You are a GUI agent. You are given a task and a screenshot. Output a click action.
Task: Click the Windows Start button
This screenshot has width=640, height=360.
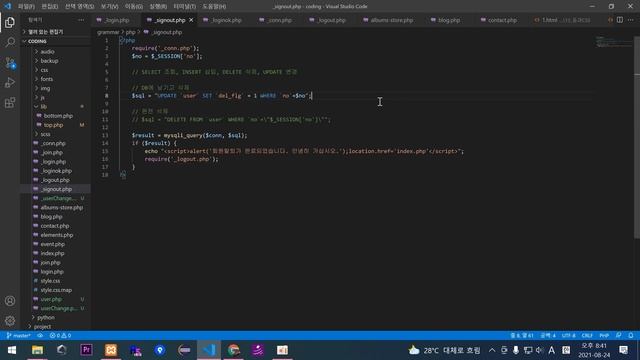point(12,350)
